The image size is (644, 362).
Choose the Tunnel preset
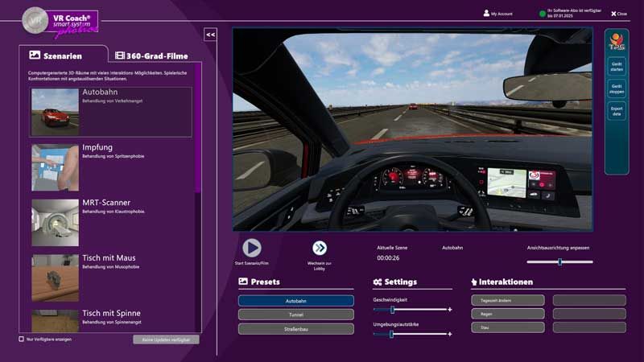(x=295, y=315)
